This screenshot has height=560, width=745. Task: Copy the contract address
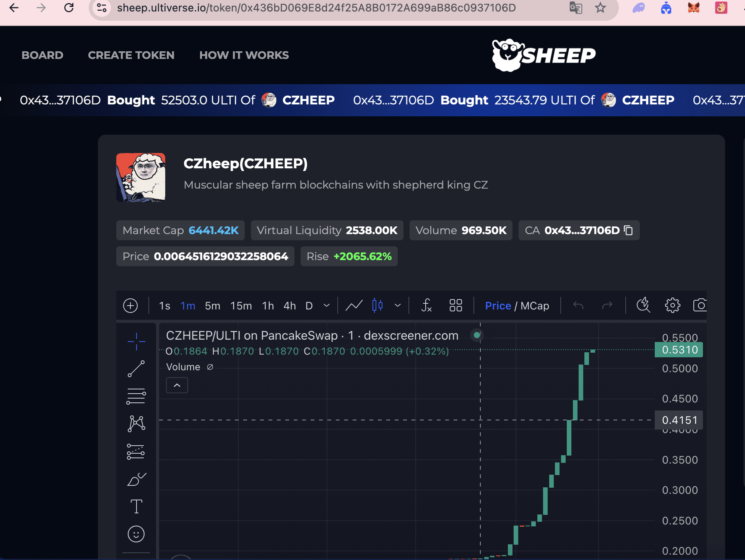628,230
